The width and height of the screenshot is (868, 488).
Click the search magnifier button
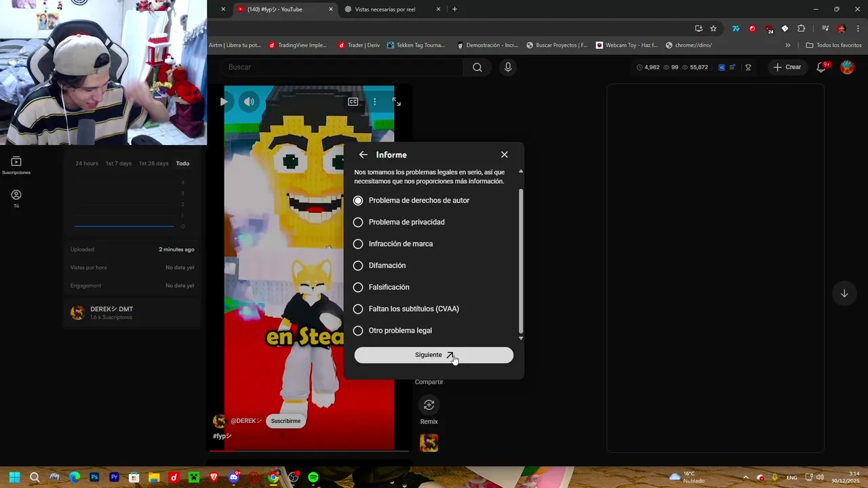pos(477,67)
